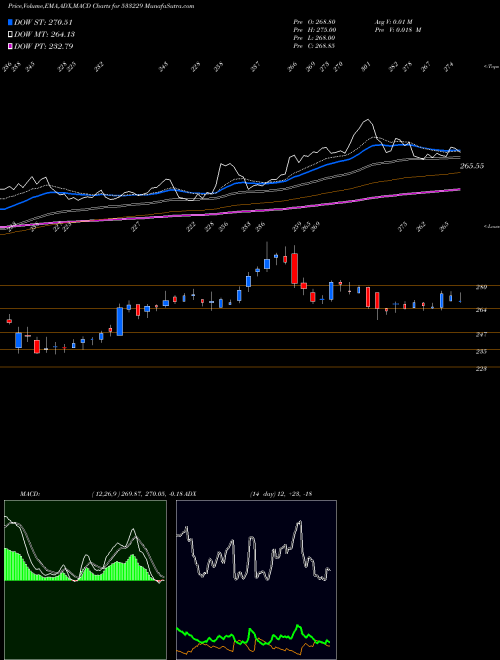
Task: Click the peak of the white price line
Action: pyautogui.click(x=368, y=120)
